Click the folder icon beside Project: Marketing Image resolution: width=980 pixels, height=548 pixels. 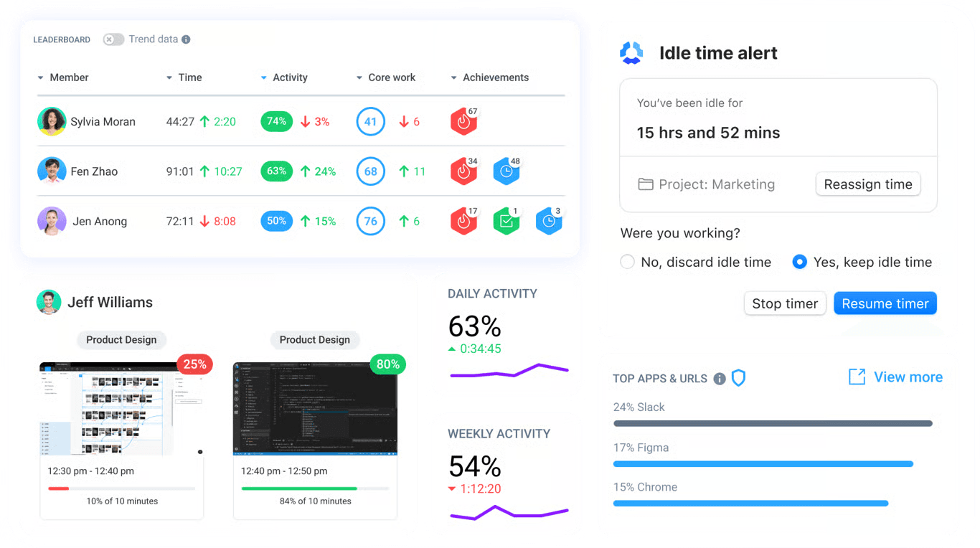click(644, 184)
